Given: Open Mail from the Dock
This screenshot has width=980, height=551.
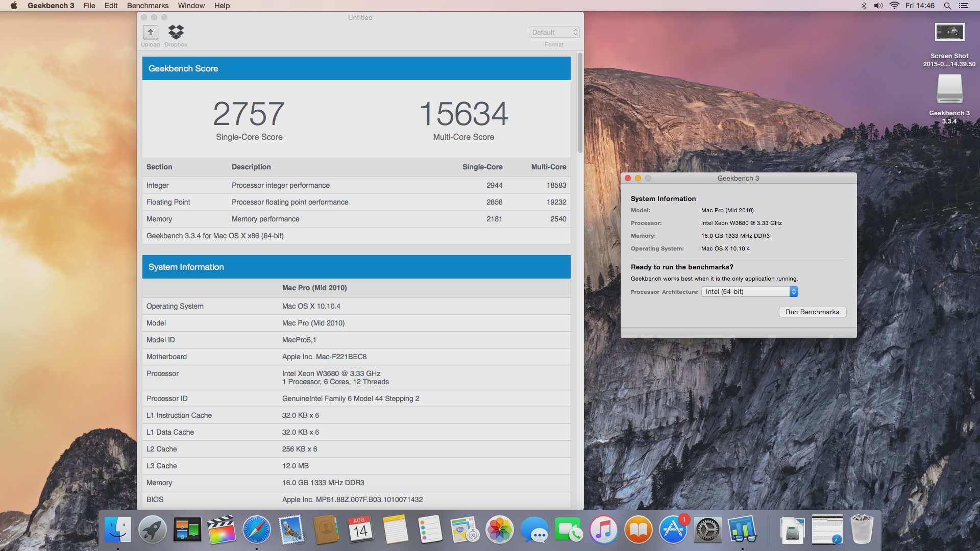Looking at the screenshot, I should coord(291,530).
